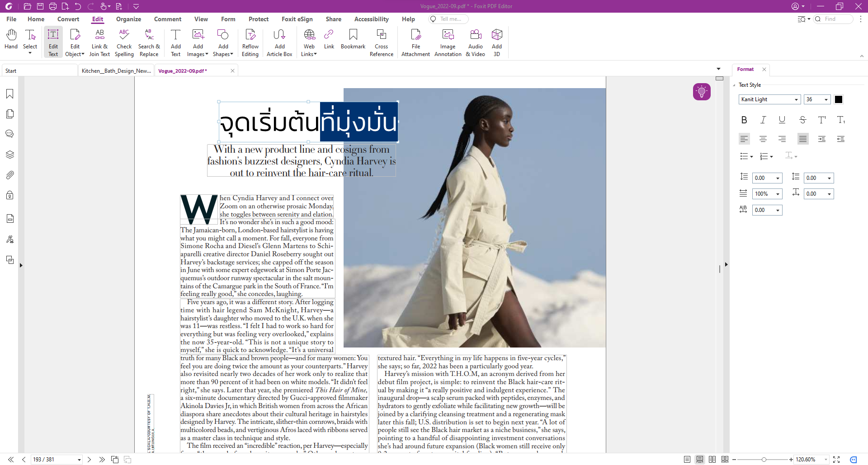Viewport: 868px width, 465px height.
Task: Activate the Edit Text tool
Action: tap(52, 41)
